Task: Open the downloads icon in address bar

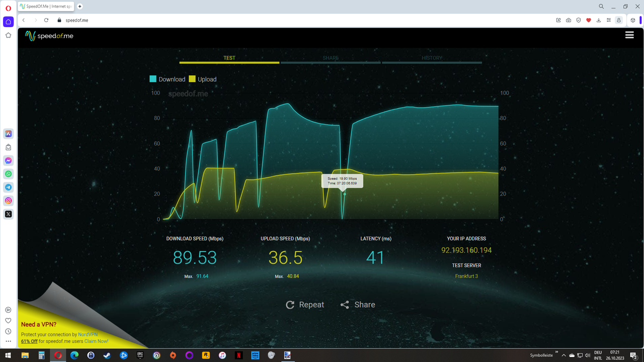Action: (x=599, y=20)
